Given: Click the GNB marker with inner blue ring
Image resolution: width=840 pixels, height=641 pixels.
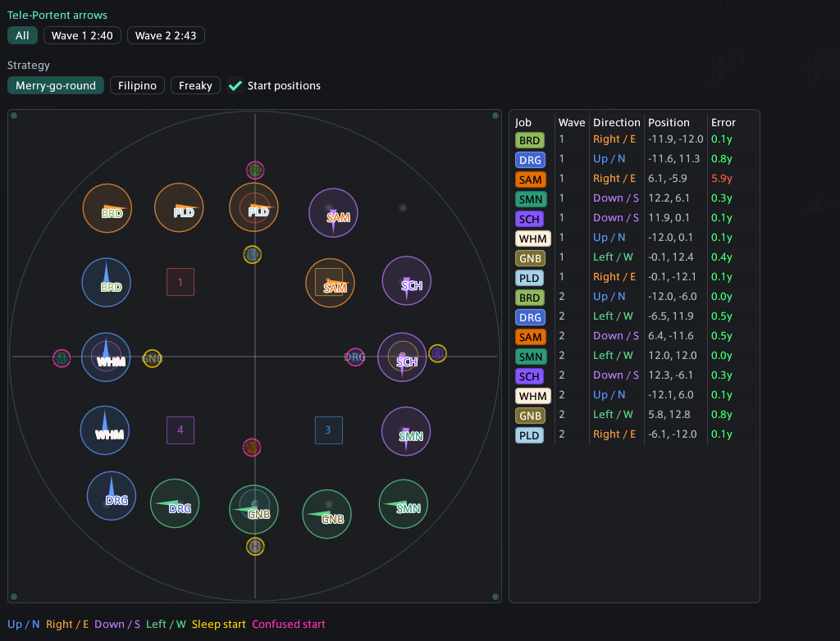Looking at the screenshot, I should (x=254, y=509).
